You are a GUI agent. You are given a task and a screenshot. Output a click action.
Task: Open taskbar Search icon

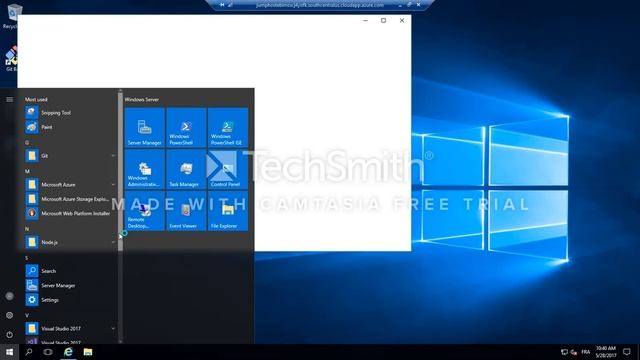pyautogui.click(x=29, y=352)
